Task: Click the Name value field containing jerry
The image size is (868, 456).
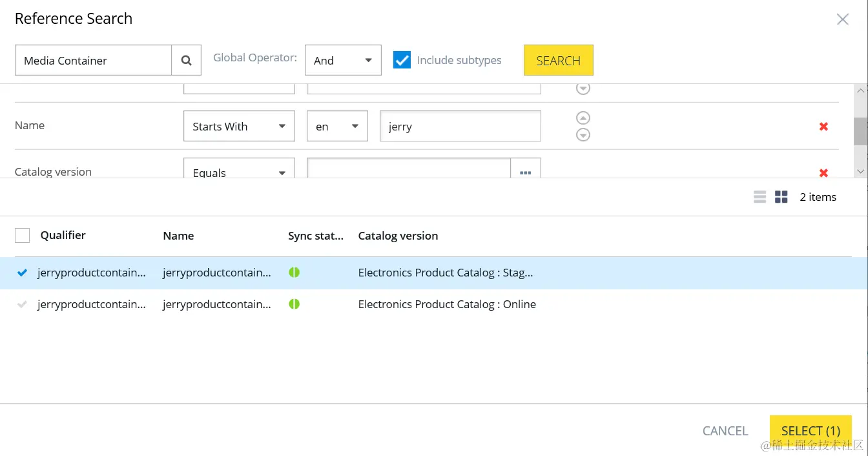Action: pos(460,127)
